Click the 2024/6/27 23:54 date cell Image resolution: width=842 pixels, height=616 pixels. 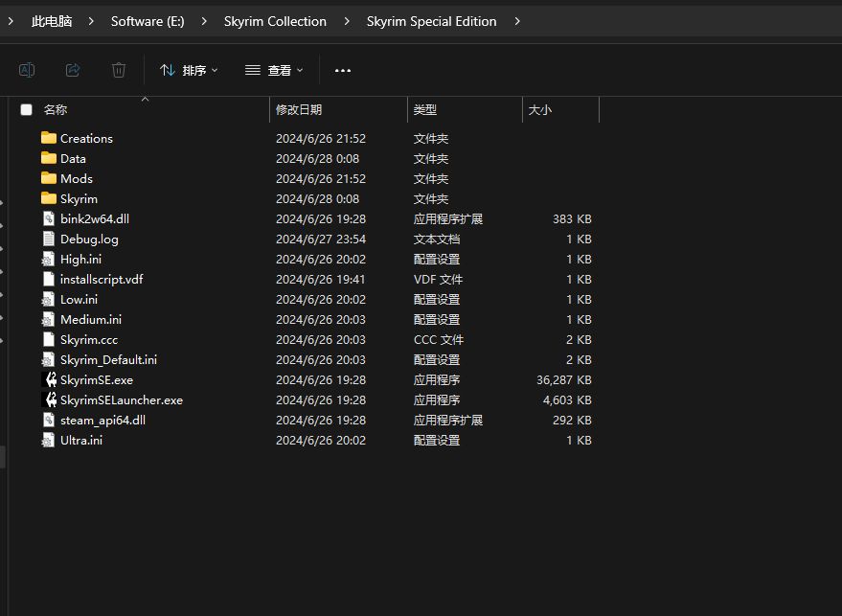tap(321, 239)
